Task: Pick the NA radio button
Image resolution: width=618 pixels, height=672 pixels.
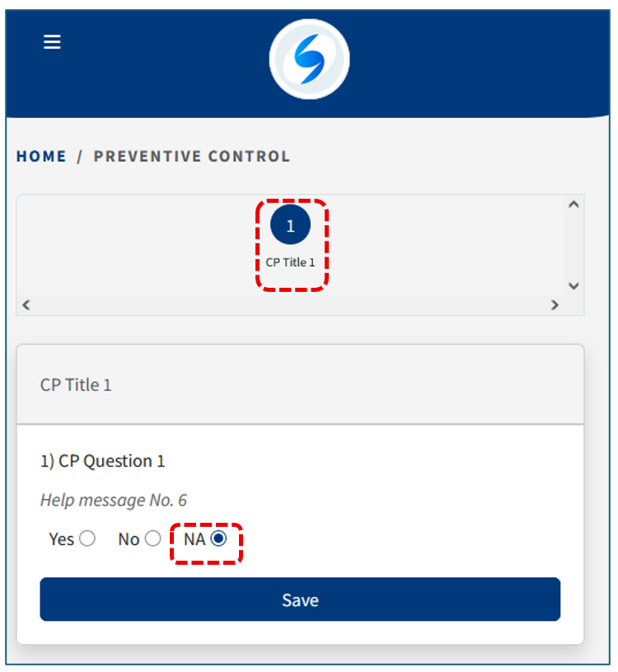Action: 218,539
